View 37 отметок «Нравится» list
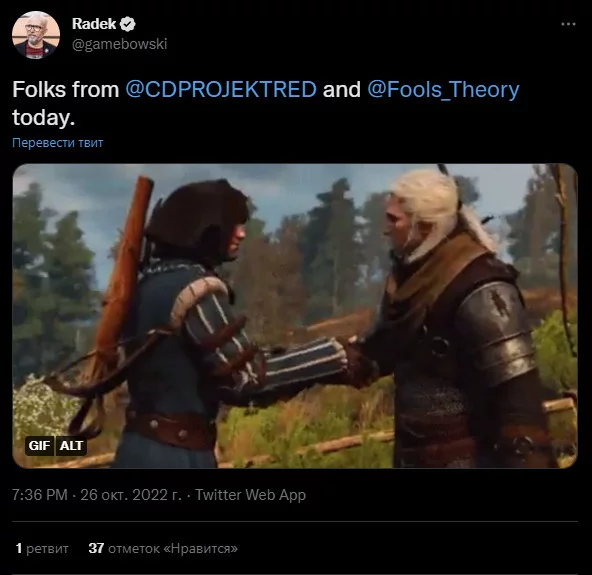 coord(163,548)
